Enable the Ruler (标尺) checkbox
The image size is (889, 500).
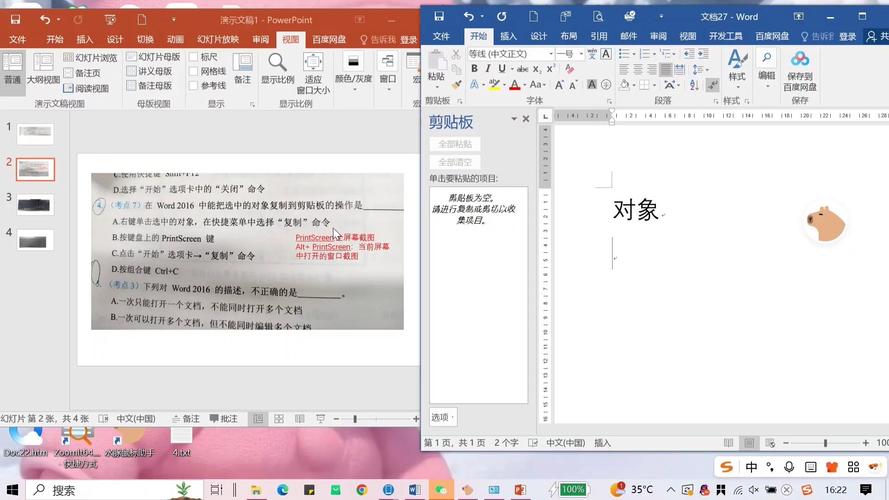pos(195,58)
